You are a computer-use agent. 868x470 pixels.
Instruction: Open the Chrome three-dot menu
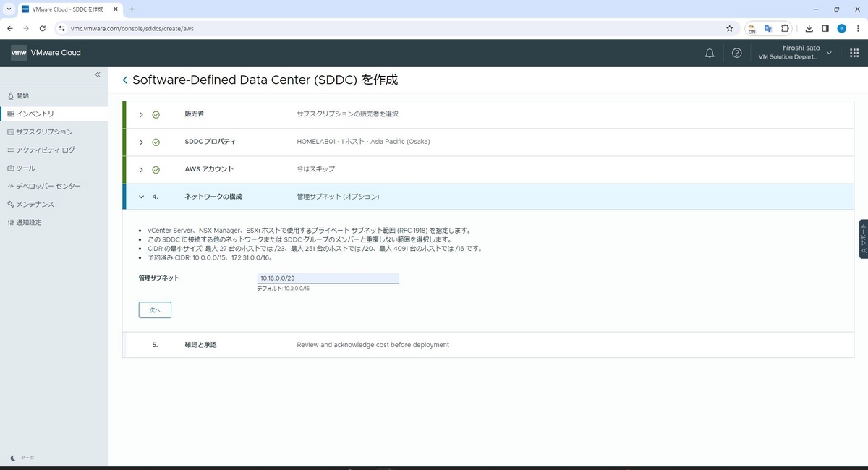857,28
